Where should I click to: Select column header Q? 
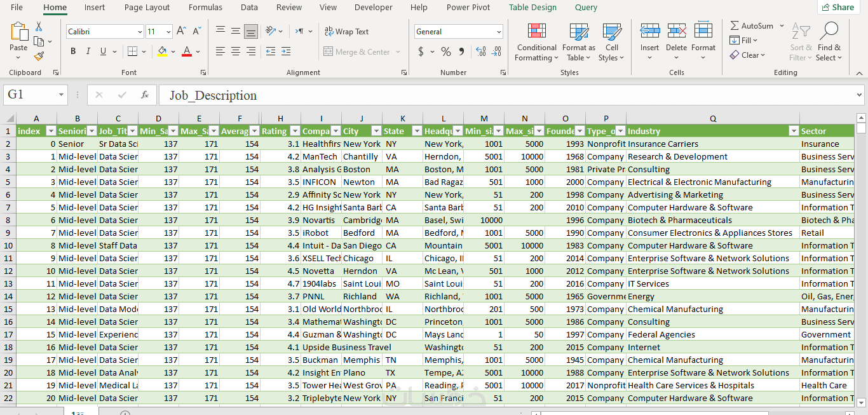coord(713,118)
